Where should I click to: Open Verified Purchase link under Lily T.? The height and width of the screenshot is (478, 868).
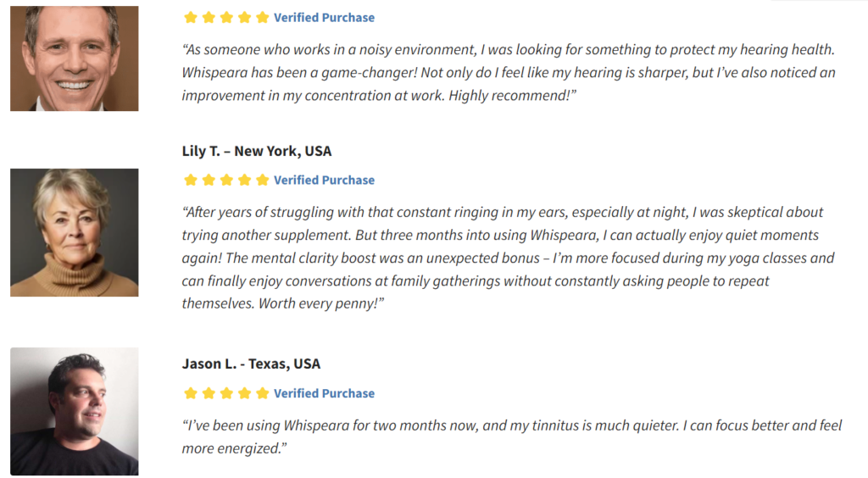tap(324, 181)
